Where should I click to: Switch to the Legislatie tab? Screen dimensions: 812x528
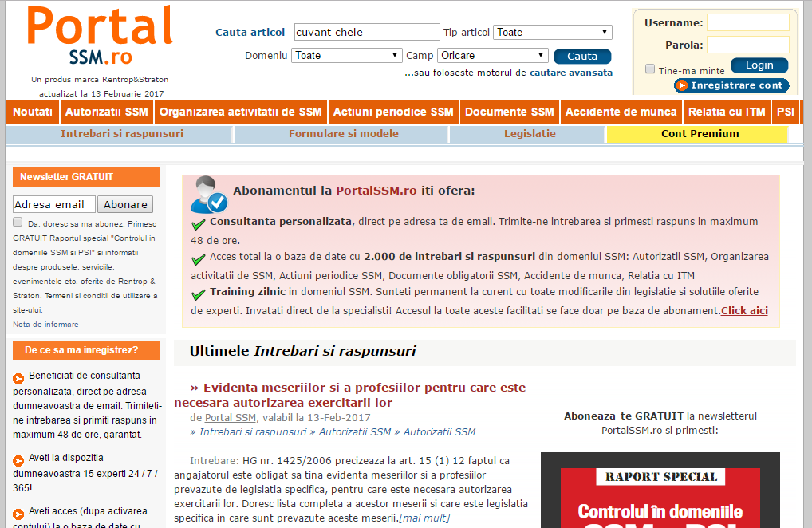530,134
